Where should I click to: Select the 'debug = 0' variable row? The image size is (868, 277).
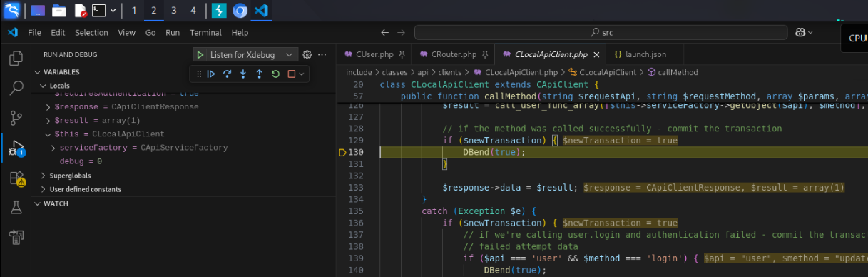[183, 161]
